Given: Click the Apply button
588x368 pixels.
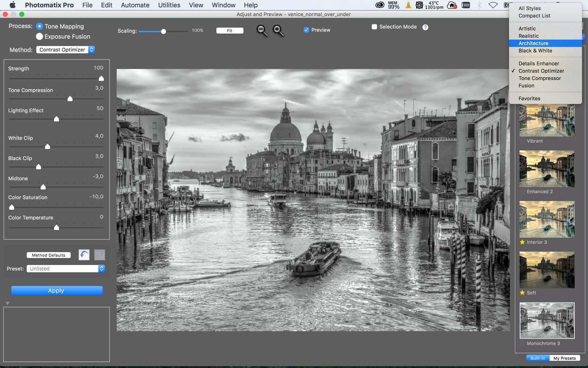Looking at the screenshot, I should click(x=57, y=291).
